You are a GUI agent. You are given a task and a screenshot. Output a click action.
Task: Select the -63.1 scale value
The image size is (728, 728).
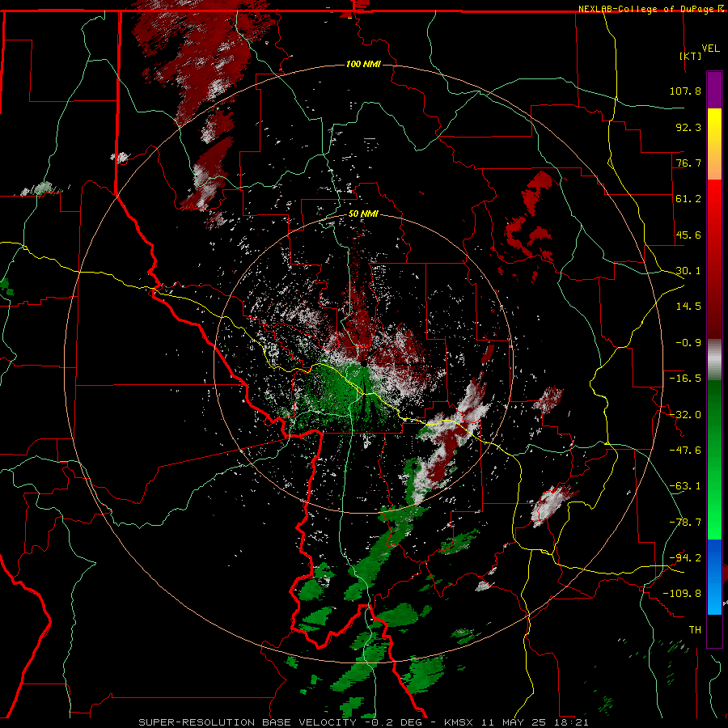pyautogui.click(x=685, y=486)
